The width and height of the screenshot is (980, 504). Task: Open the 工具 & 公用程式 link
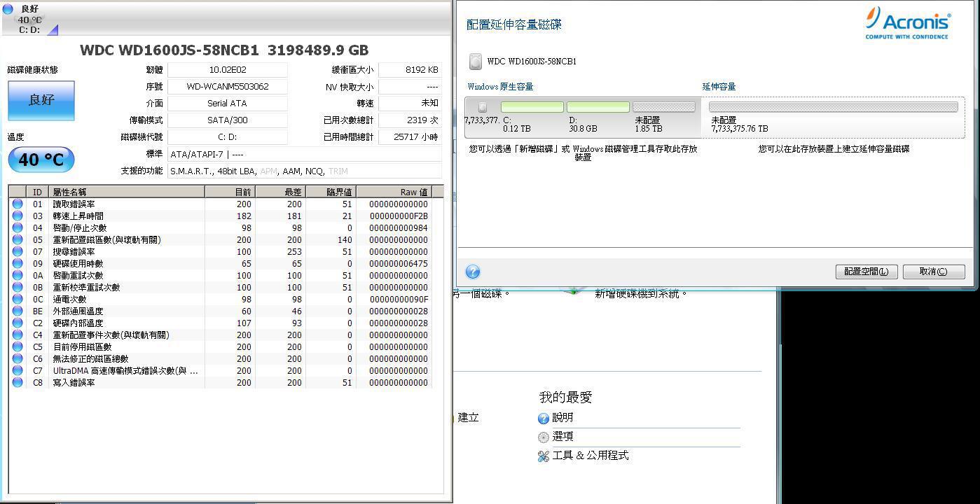click(591, 456)
